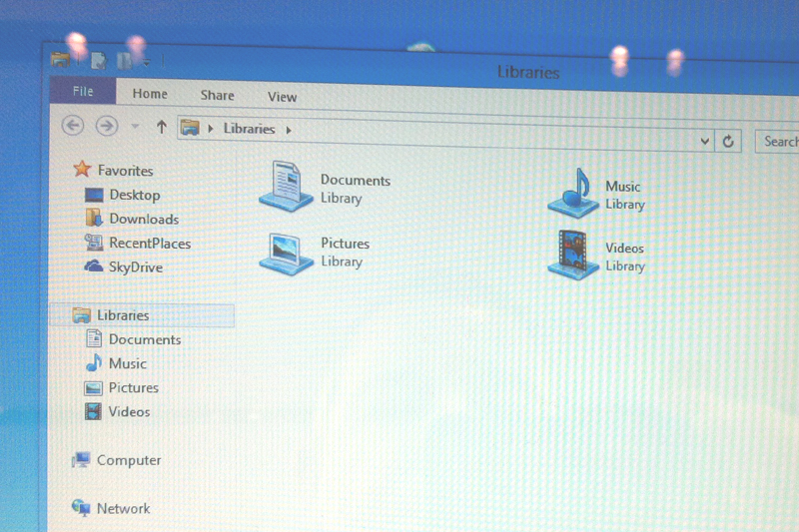Viewport: 799px width, 532px height.
Task: Click the Back navigation arrow
Action: pyautogui.click(x=72, y=126)
